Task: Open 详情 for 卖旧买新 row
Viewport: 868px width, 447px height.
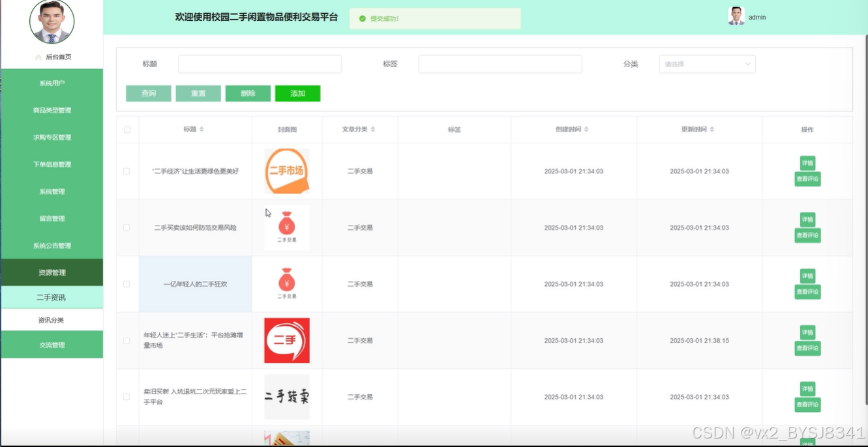Action: 807,389
